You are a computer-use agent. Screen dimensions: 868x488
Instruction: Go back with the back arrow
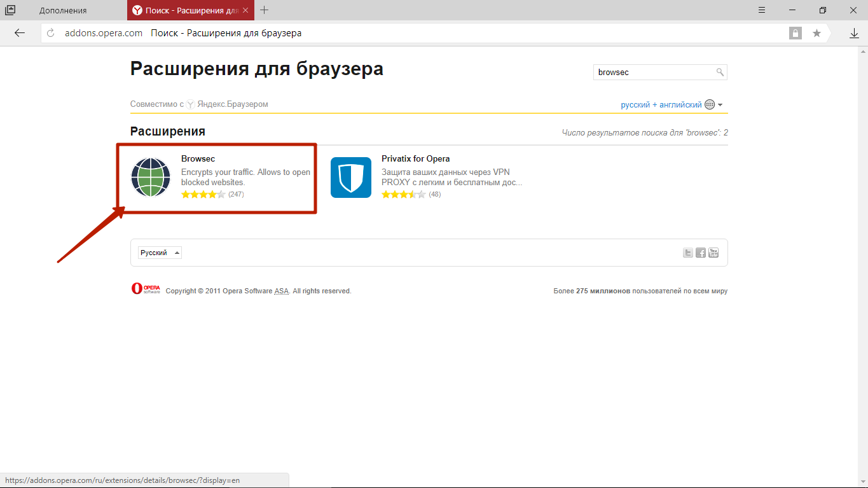click(20, 33)
